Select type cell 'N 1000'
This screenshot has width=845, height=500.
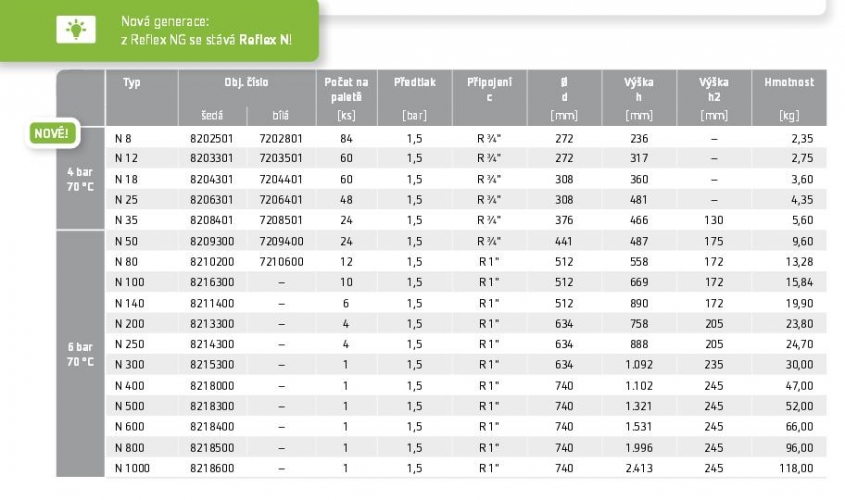[x=132, y=468]
